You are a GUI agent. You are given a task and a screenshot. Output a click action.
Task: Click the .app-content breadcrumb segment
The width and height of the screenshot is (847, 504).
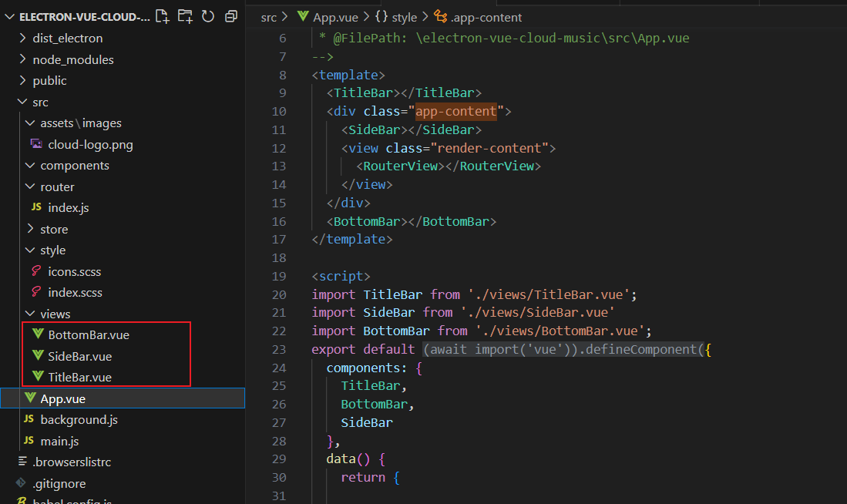click(x=486, y=17)
